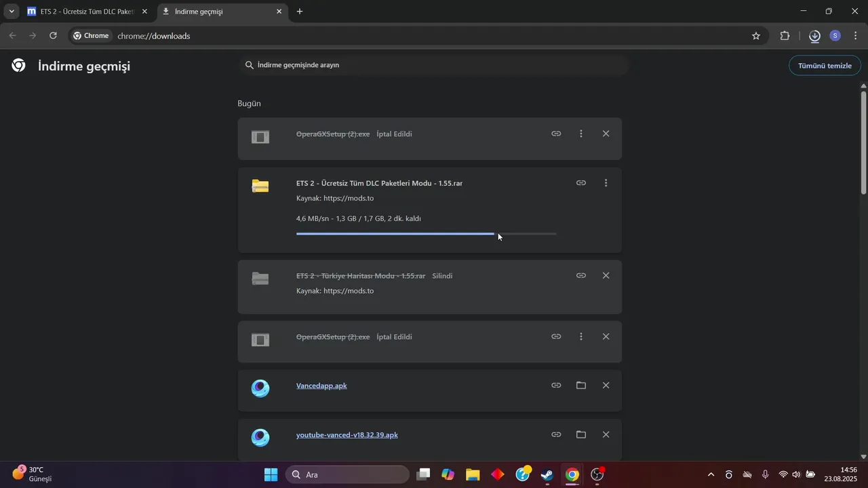868x488 pixels.
Task: Remove Vancedapp.apk from download list
Action: (x=606, y=386)
